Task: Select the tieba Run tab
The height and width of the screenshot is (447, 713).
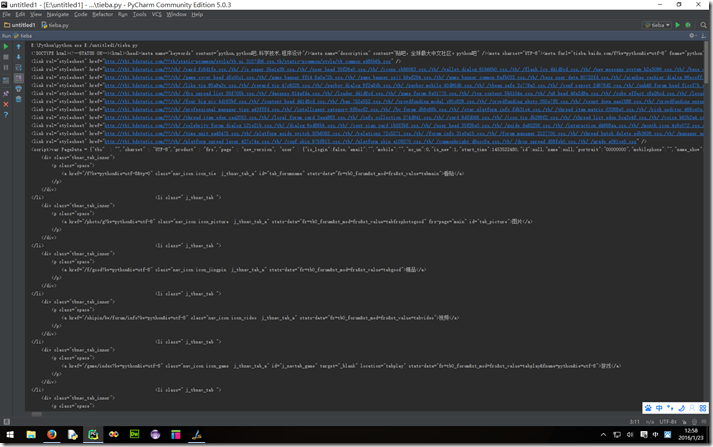Action: [23, 35]
